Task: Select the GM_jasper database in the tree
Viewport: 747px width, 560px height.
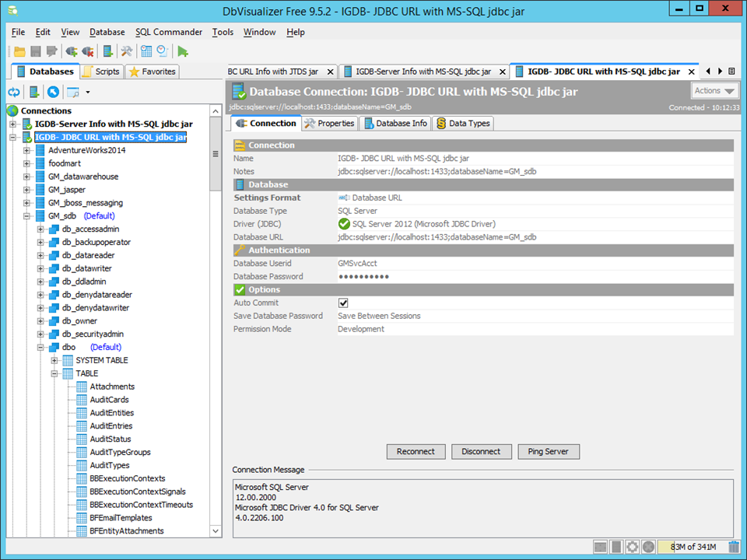Action: pyautogui.click(x=67, y=190)
